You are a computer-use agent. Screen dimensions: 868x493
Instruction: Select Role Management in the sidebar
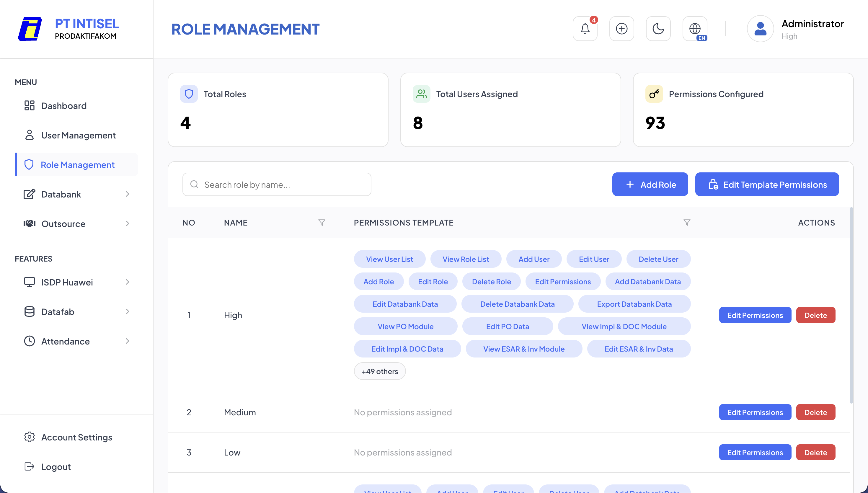coord(76,164)
